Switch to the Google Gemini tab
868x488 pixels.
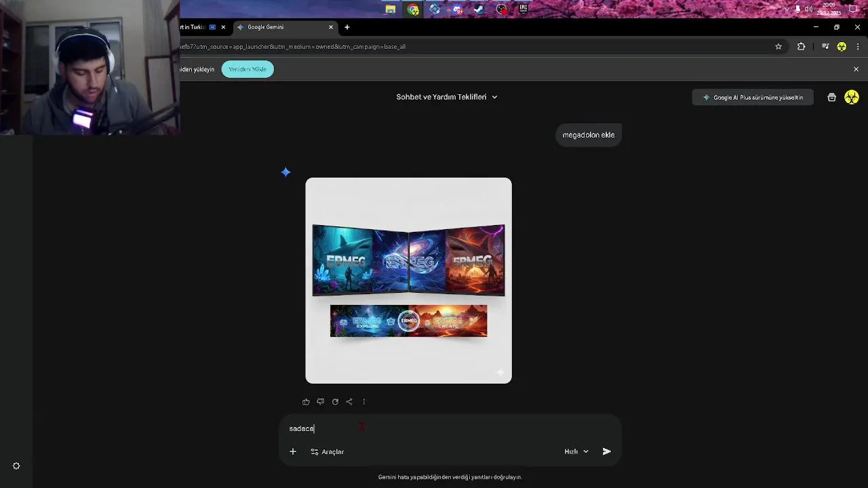[x=285, y=27]
